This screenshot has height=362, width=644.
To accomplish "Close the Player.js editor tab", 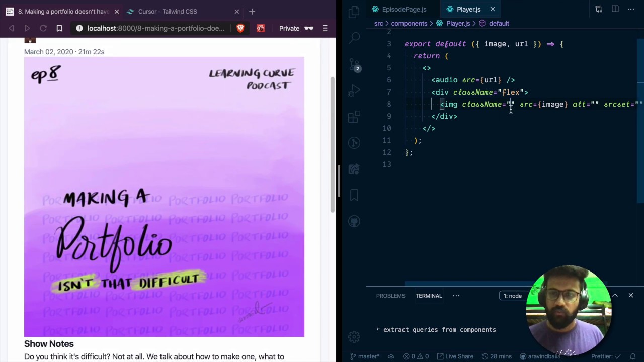I will tap(493, 9).
